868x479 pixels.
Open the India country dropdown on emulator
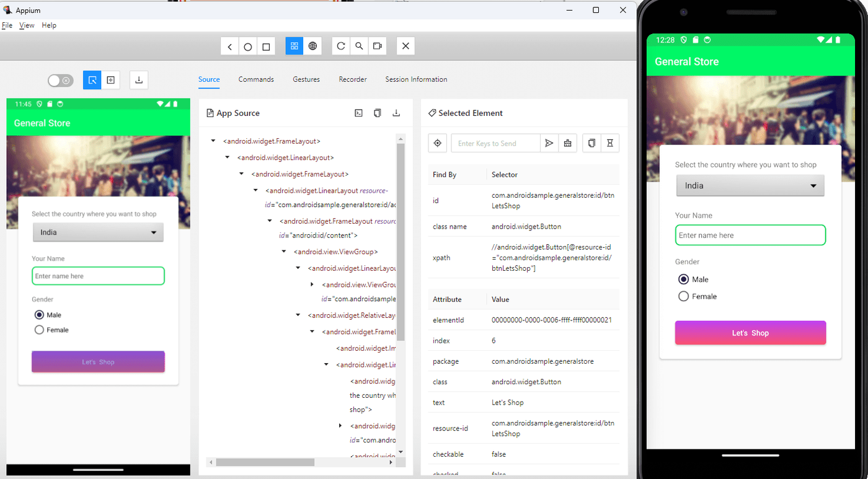pyautogui.click(x=750, y=186)
